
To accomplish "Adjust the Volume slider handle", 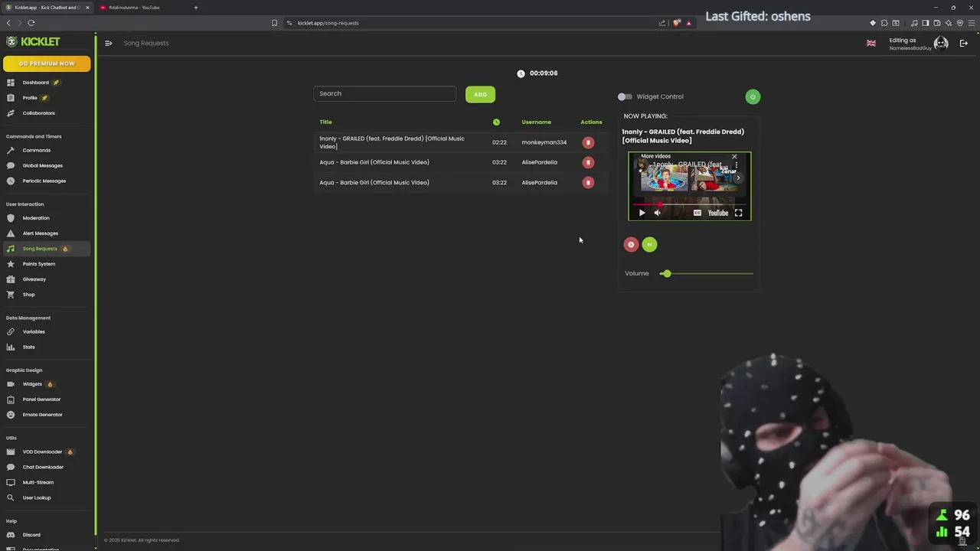I will (666, 273).
